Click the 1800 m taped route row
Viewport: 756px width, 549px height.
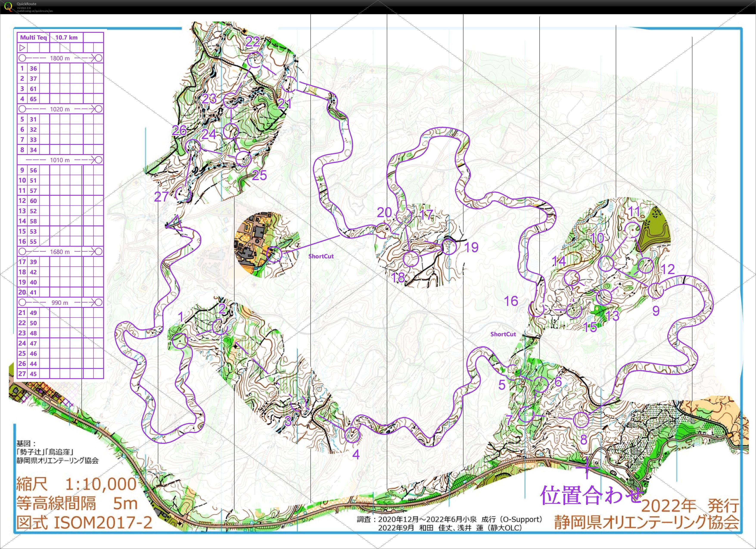pos(60,58)
